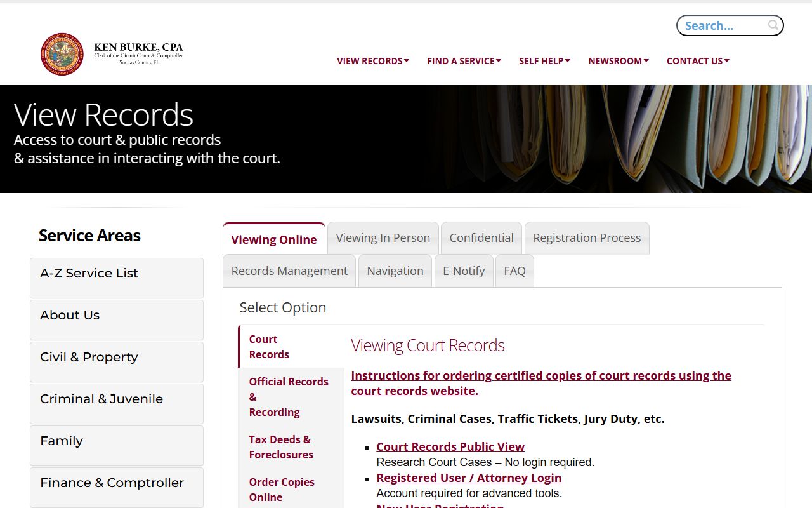Open the Family service area

point(117,446)
